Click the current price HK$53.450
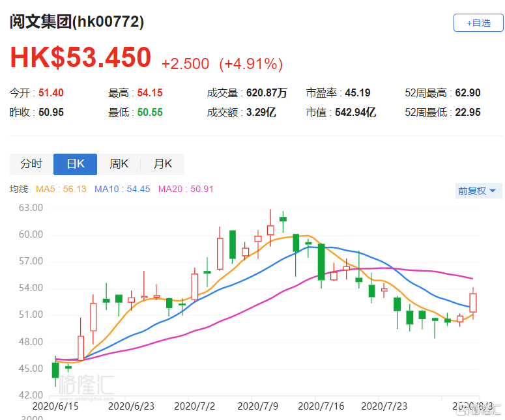The width and height of the screenshot is (505, 420). coord(81,57)
